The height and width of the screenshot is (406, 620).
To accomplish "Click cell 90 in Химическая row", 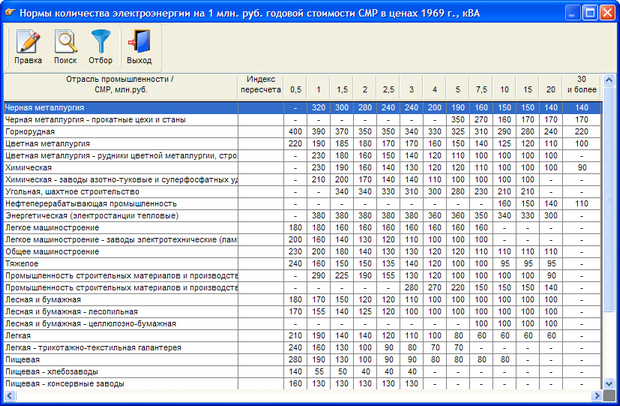I will tap(582, 168).
